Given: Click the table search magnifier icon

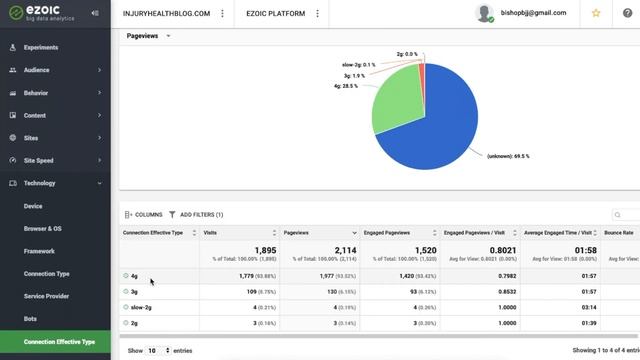Looking at the screenshot, I should pyautogui.click(x=618, y=215).
